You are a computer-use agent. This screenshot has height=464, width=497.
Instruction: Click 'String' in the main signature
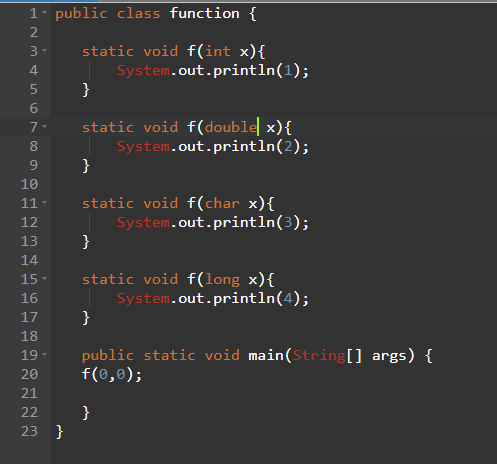[x=319, y=356]
